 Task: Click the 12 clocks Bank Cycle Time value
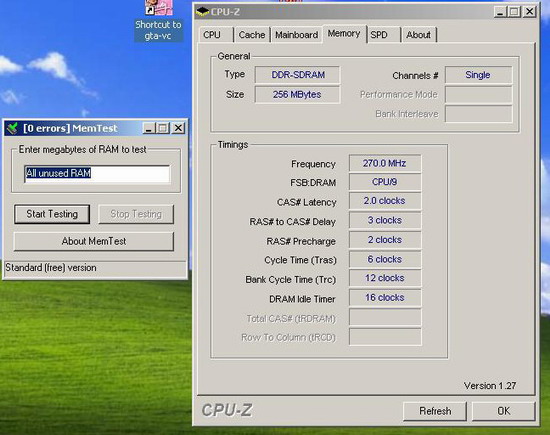coord(385,278)
